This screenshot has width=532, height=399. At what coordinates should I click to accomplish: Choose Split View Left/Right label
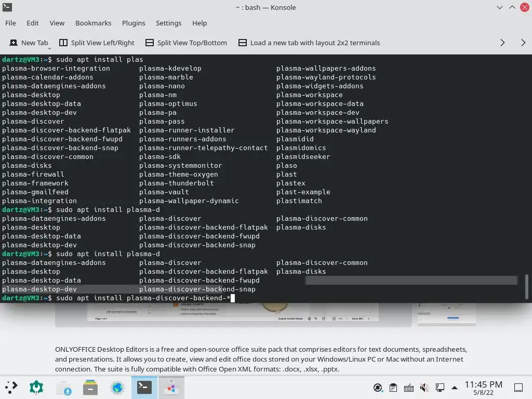(x=103, y=43)
